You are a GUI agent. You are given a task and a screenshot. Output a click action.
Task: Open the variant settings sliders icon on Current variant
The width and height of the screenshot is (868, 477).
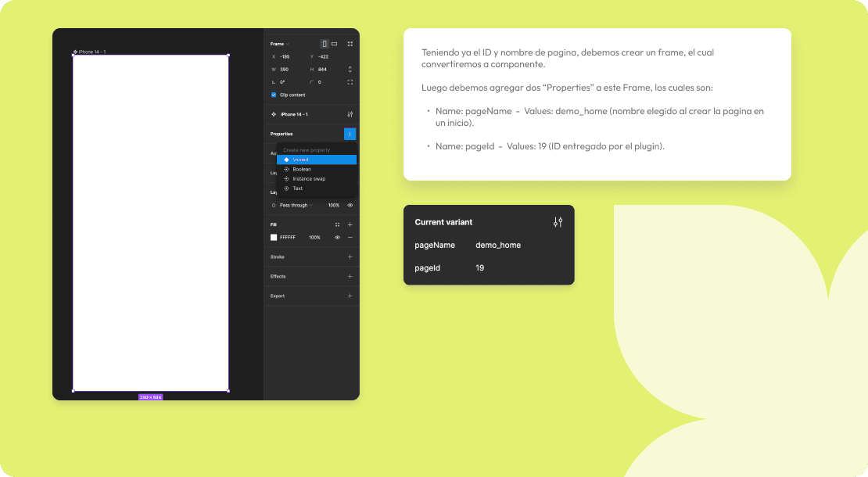[558, 221]
